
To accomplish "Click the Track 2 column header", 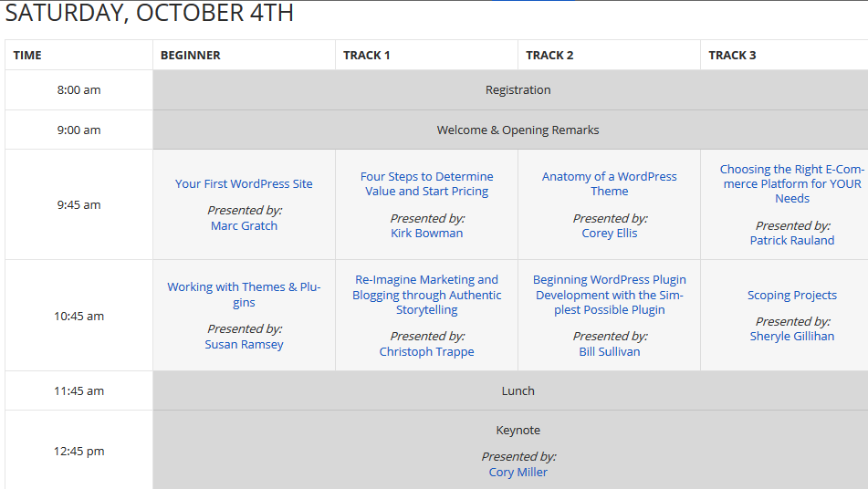I will (x=549, y=55).
